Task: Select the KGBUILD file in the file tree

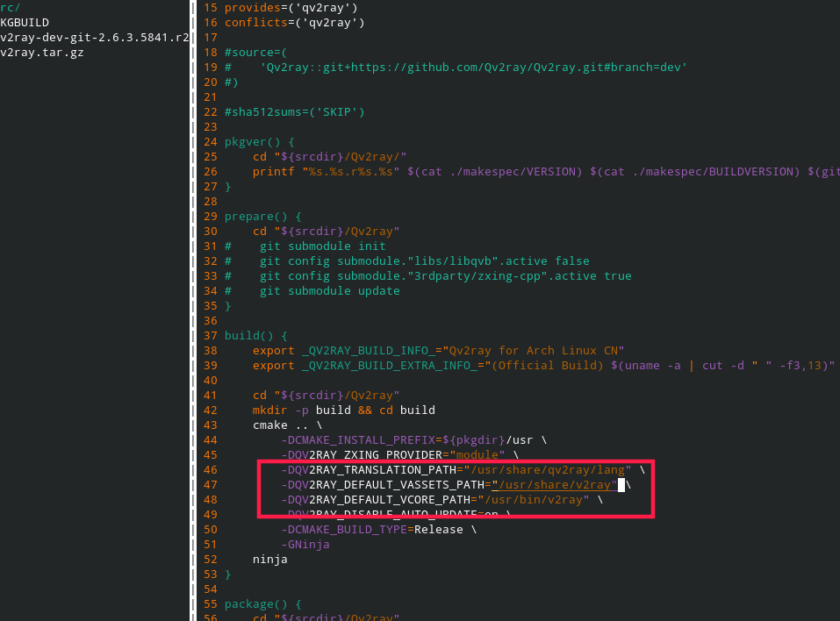Action: click(x=25, y=23)
